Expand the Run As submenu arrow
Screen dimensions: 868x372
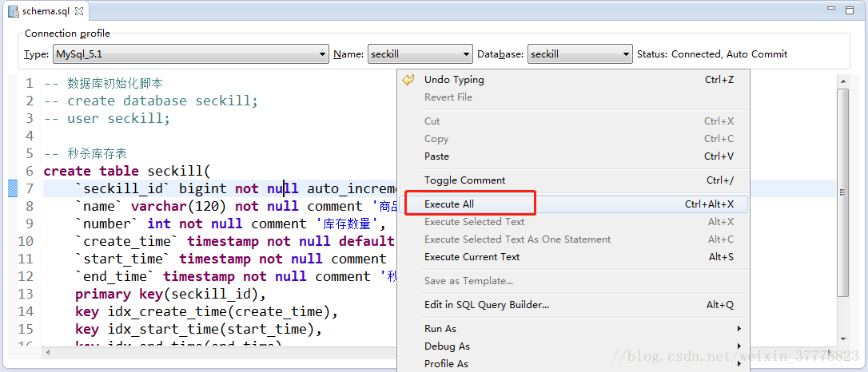click(x=739, y=329)
